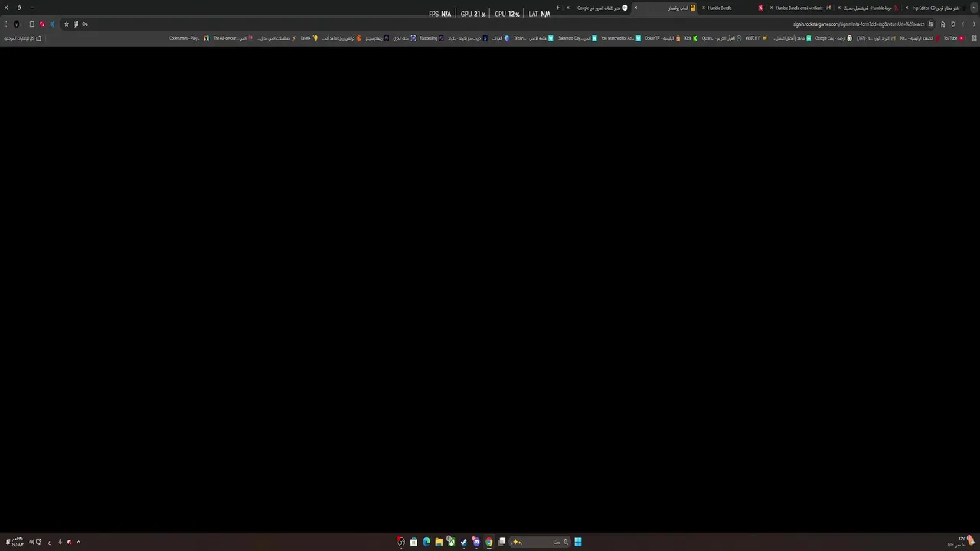This screenshot has width=980, height=551.
Task: Open the Codenames - Play bookmark
Action: (x=188, y=38)
